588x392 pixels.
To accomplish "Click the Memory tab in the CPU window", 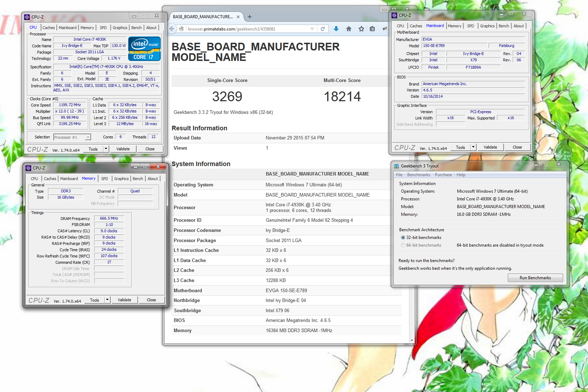I will click(87, 28).
